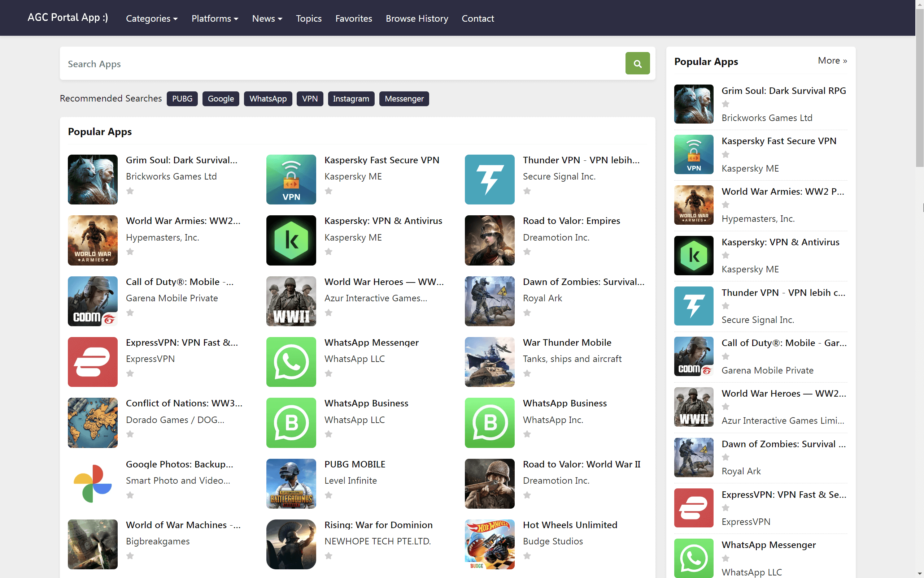Open Thunder VPN lightning icon in main list
This screenshot has height=578, width=924.
[x=489, y=179]
